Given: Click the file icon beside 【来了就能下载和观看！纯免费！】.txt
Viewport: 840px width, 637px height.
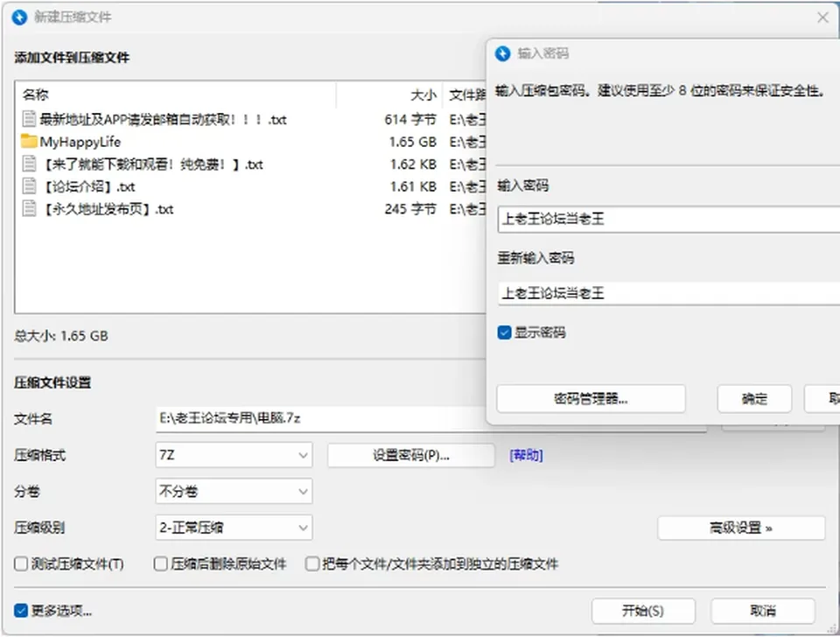Looking at the screenshot, I should (29, 164).
